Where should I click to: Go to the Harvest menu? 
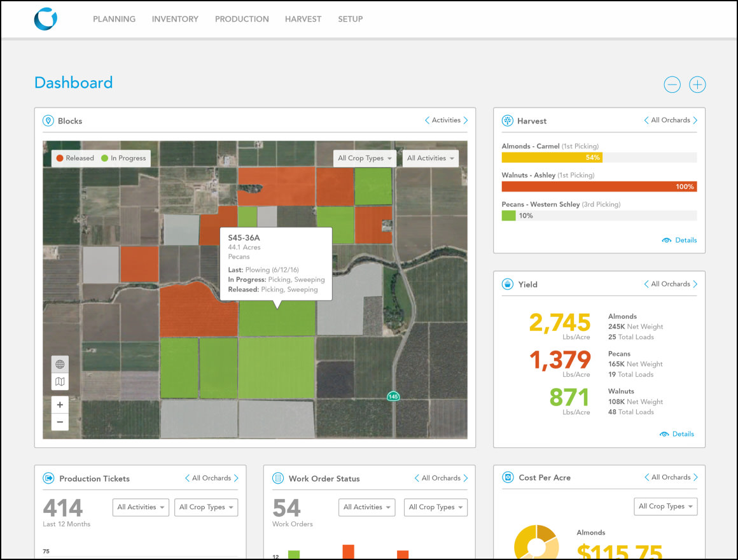pos(303,19)
